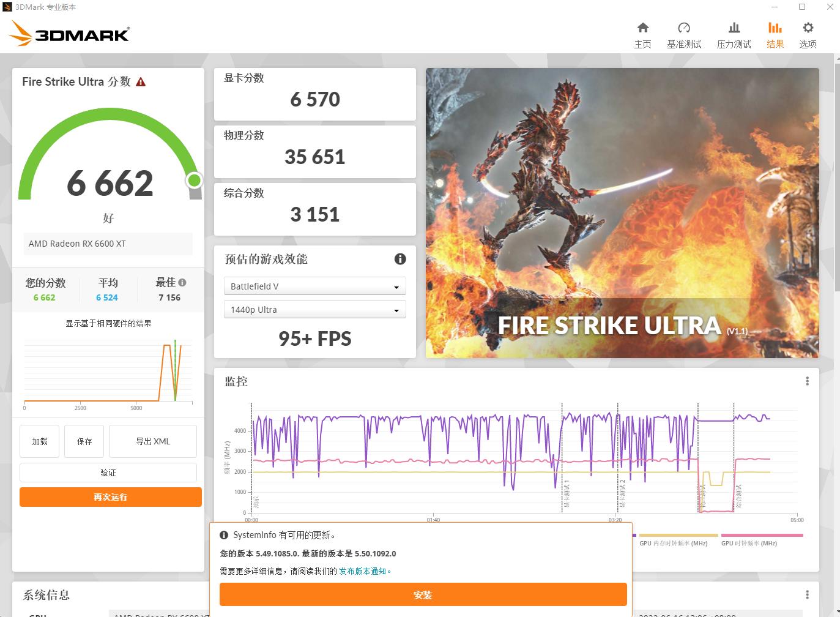Open the 监控 panel three-dot menu
The height and width of the screenshot is (617, 840).
[x=807, y=381]
